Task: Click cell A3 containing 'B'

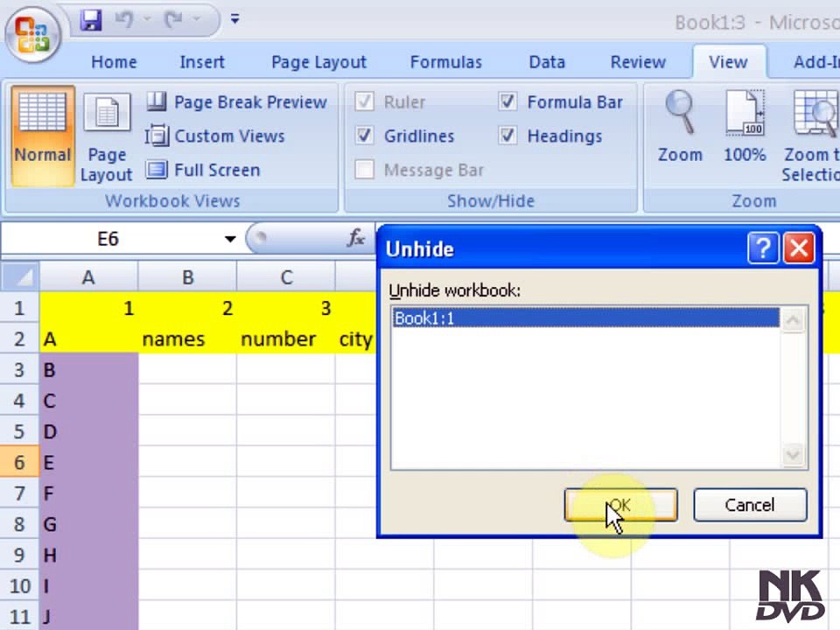Action: (88, 369)
